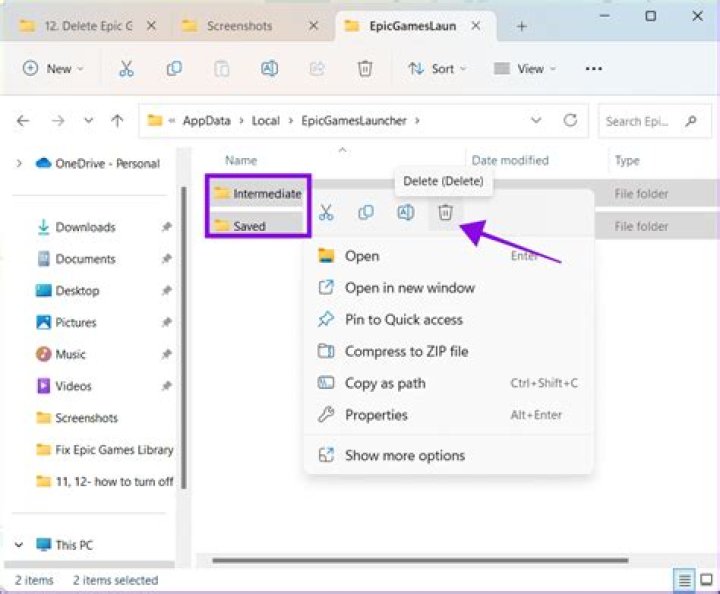Viewport: 720px width, 594px height.
Task: Select Open in the context menu
Action: [x=449, y=256]
